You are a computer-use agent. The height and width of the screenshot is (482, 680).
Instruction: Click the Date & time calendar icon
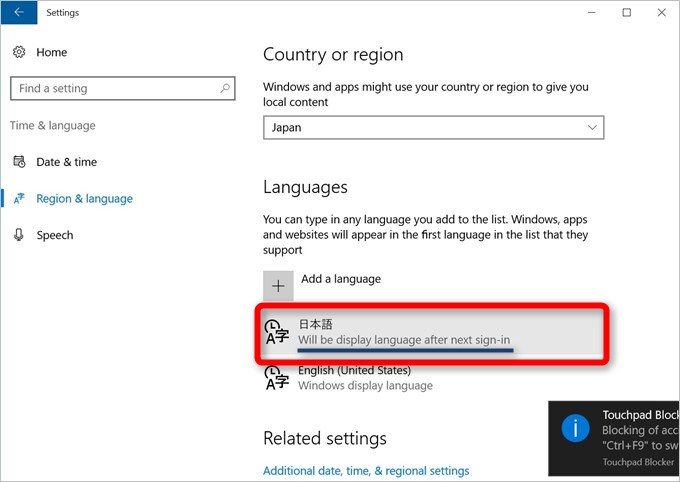click(x=19, y=162)
